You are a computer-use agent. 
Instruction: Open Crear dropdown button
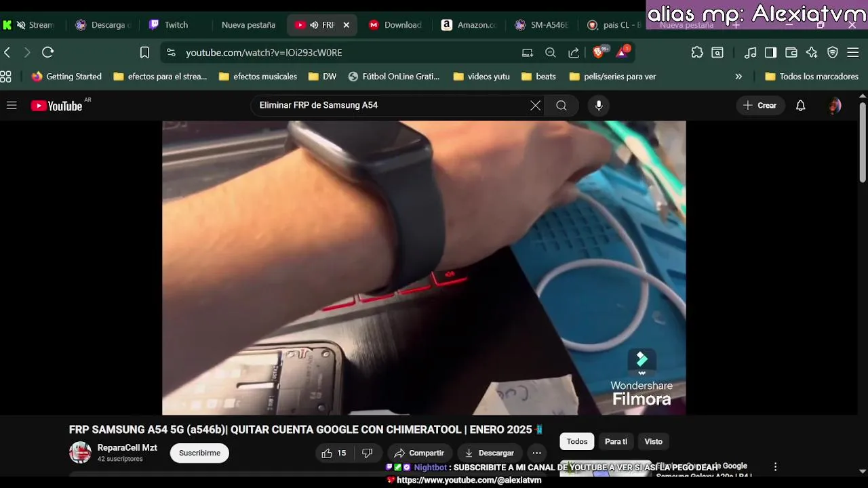pyautogui.click(x=760, y=105)
